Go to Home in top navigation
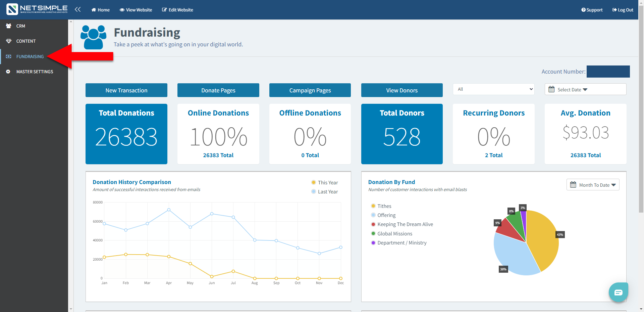Viewport: 644px width, 312px height. [x=101, y=10]
